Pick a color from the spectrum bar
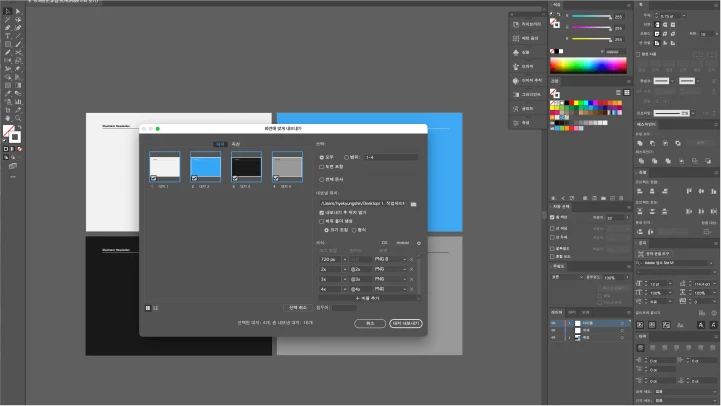This screenshot has height=406, width=721. (588, 65)
